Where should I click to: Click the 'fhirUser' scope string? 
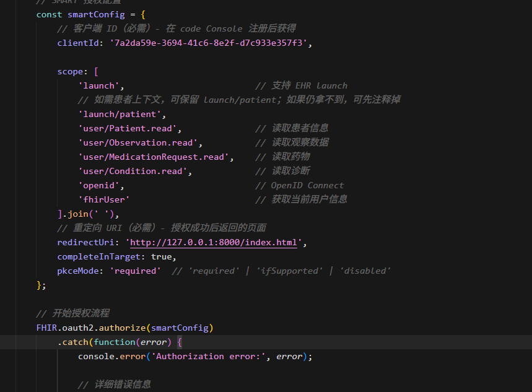[103, 199]
